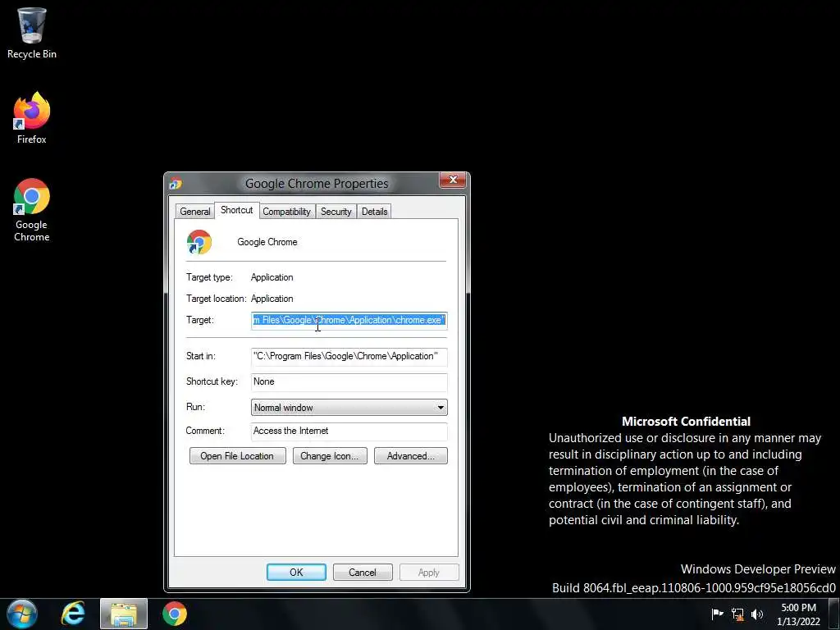Click the Show desktop strip beside the clock
This screenshot has width=840, height=630.
click(x=833, y=614)
